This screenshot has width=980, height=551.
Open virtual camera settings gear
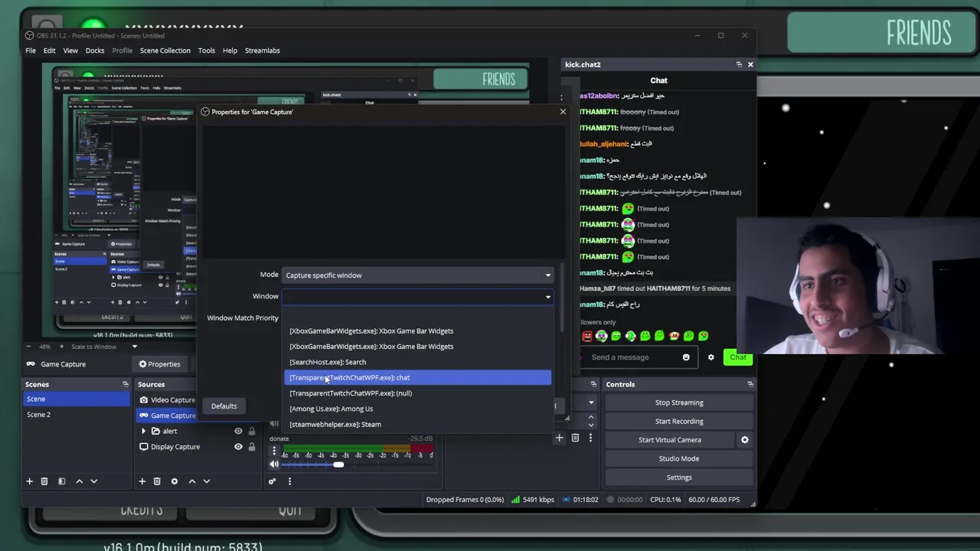click(x=745, y=440)
